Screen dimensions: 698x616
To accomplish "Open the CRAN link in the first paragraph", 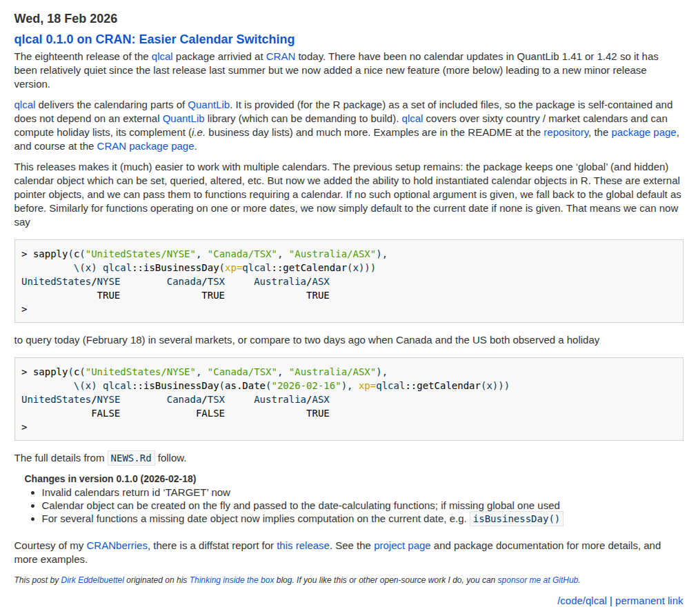I will [279, 57].
